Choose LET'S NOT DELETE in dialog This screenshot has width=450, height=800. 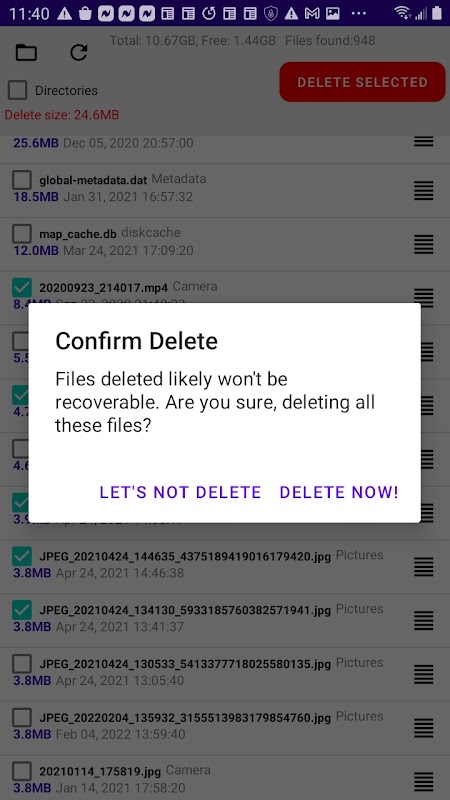180,492
